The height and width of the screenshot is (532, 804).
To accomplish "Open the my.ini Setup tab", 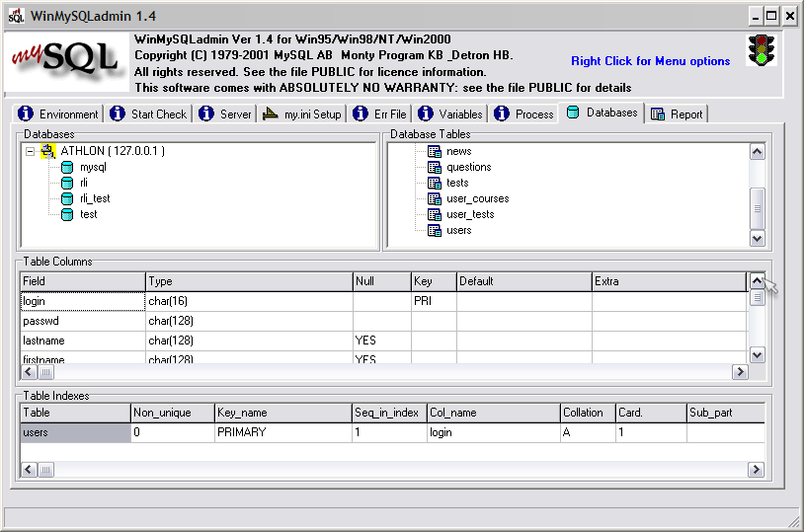I will [301, 114].
